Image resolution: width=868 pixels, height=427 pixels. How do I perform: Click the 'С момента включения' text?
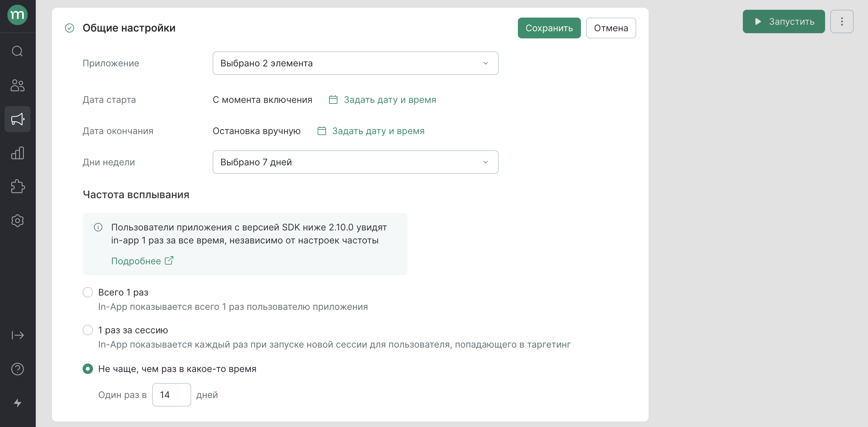coord(262,100)
